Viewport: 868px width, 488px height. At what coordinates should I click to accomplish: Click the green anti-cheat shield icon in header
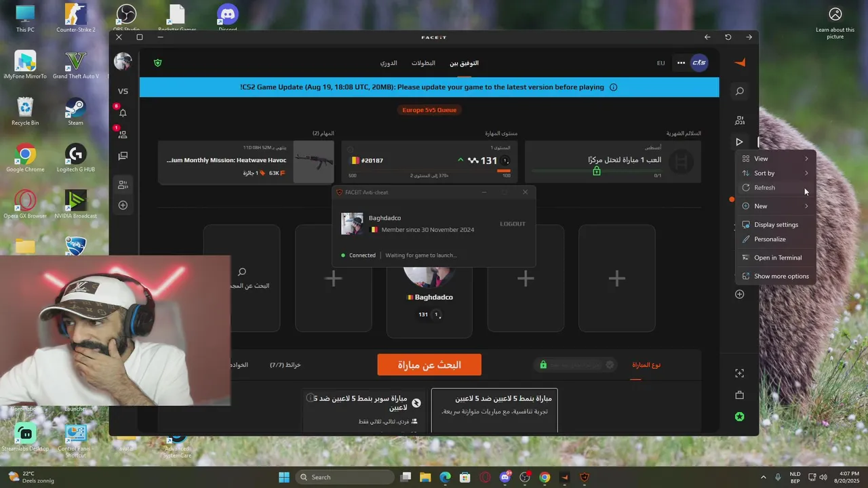[x=158, y=62]
